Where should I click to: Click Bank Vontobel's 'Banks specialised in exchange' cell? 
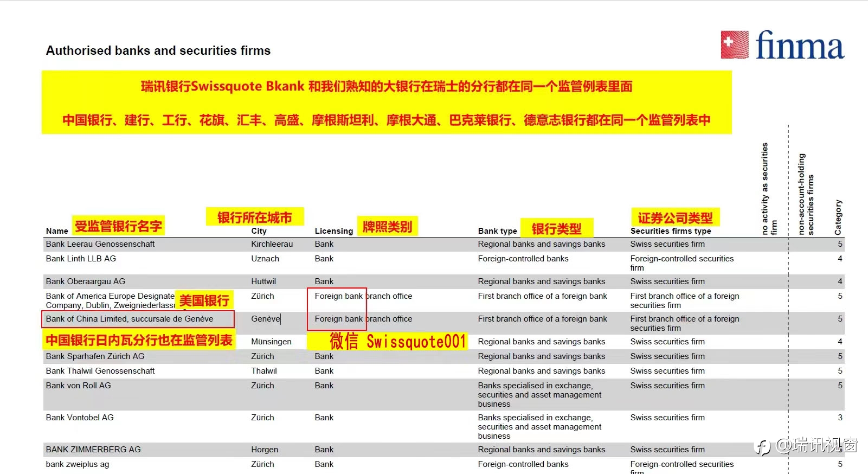[x=539, y=427]
